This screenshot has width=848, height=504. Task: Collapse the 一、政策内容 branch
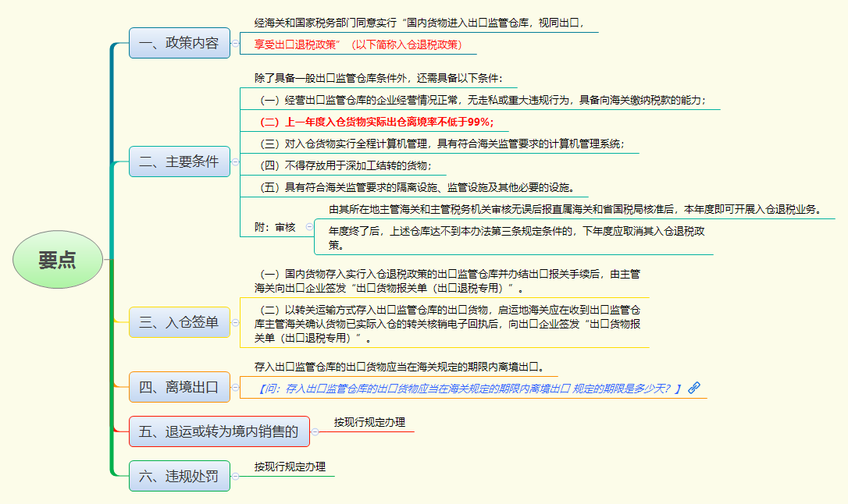(x=235, y=43)
